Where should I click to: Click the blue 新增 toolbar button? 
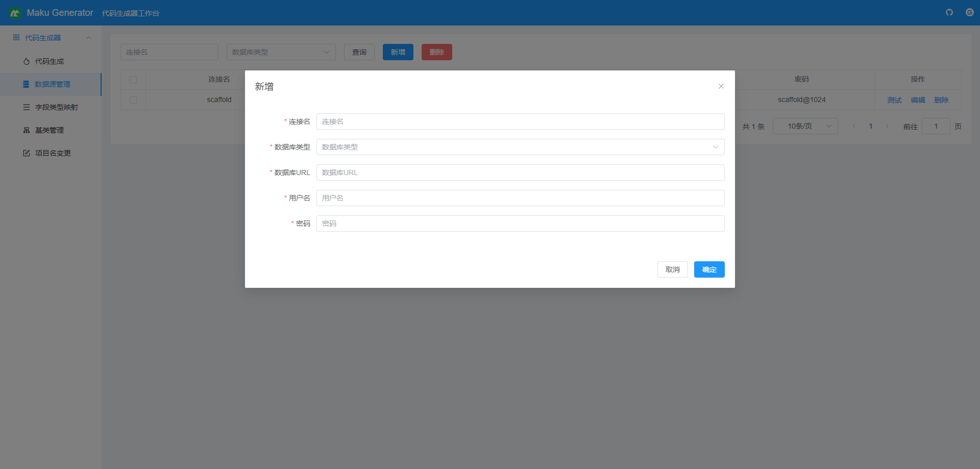(x=398, y=52)
